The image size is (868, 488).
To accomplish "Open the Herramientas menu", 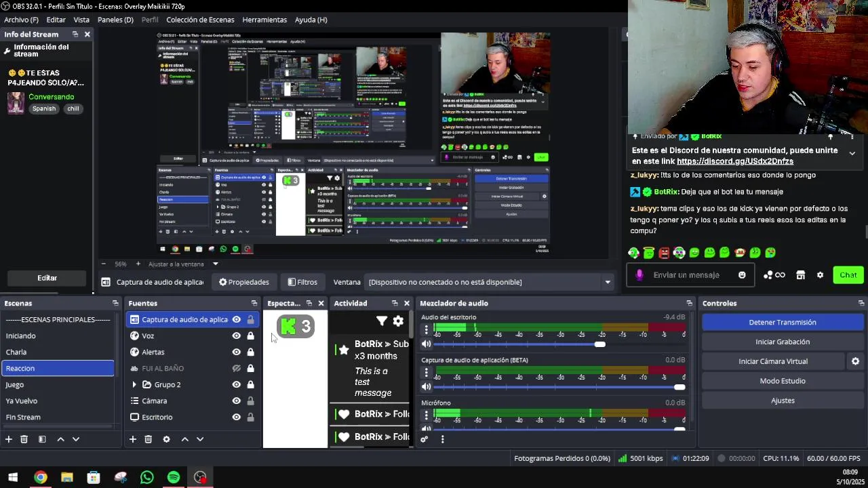I will pos(264,20).
